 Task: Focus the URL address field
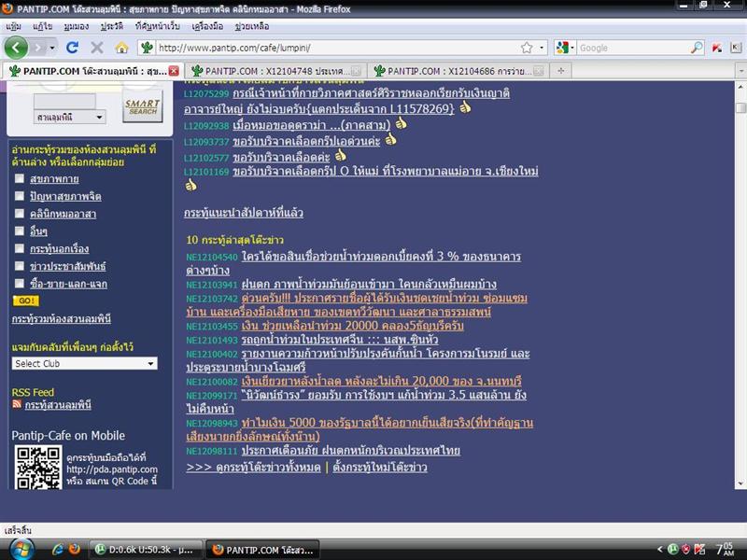click(336, 48)
